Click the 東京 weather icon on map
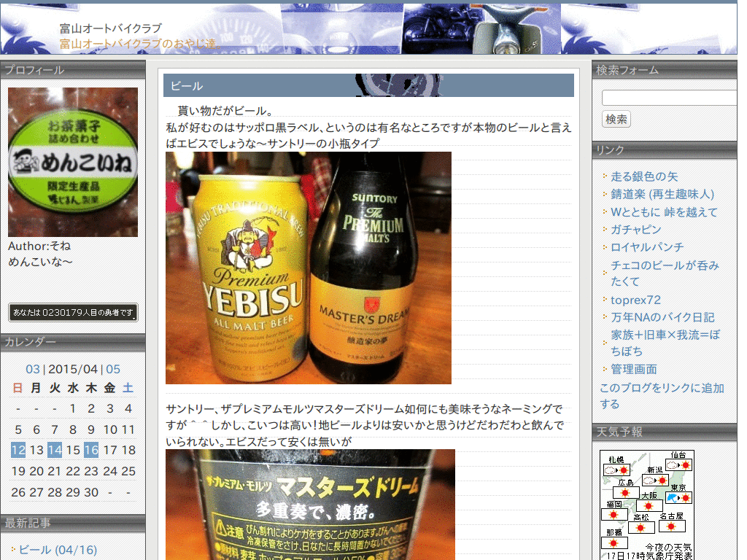Viewport: 747px width, 560px height. [678, 498]
